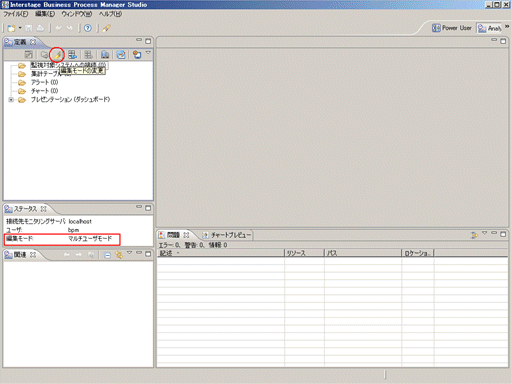Sort by the リソース column header
This screenshot has width=512, height=384.
(304, 253)
